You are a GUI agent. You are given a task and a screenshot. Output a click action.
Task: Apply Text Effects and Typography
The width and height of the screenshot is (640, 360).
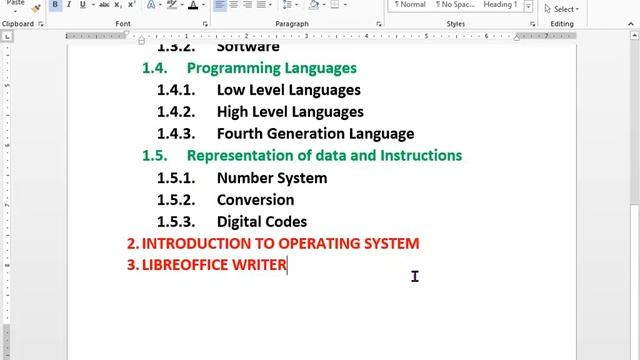151,4
